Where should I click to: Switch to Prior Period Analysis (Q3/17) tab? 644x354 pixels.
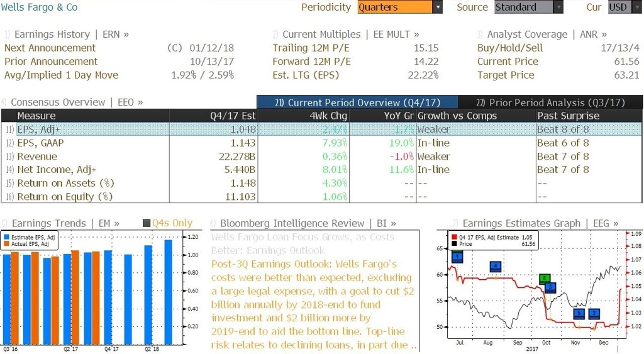tap(550, 102)
